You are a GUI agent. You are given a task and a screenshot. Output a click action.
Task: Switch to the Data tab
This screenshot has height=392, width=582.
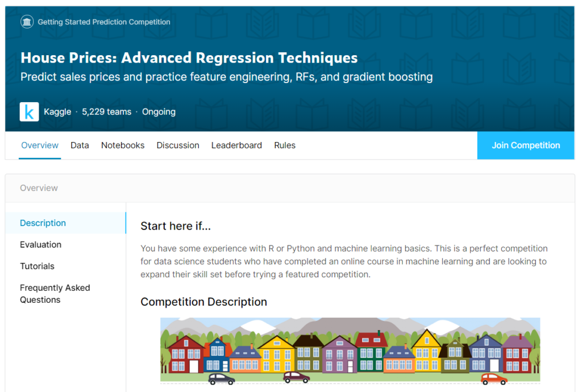(x=80, y=145)
